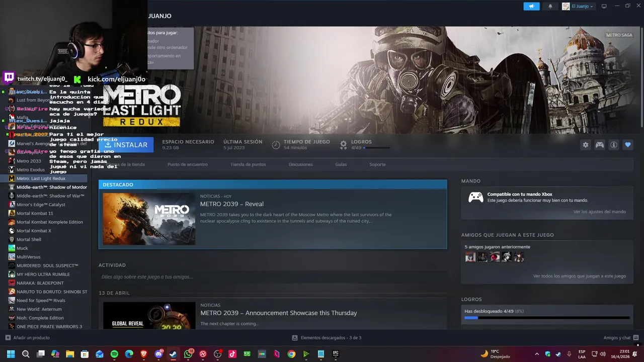Open Epic Games Launcher from taskbar
644x362 pixels.
(x=336, y=354)
